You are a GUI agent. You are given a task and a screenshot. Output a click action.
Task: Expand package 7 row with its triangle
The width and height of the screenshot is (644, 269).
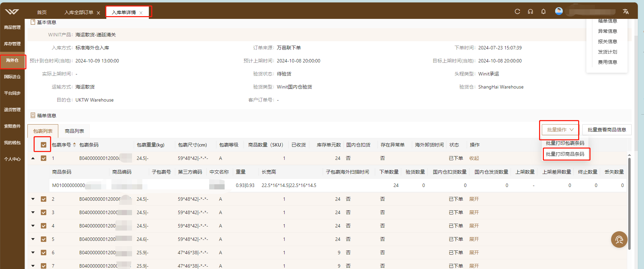33,266
